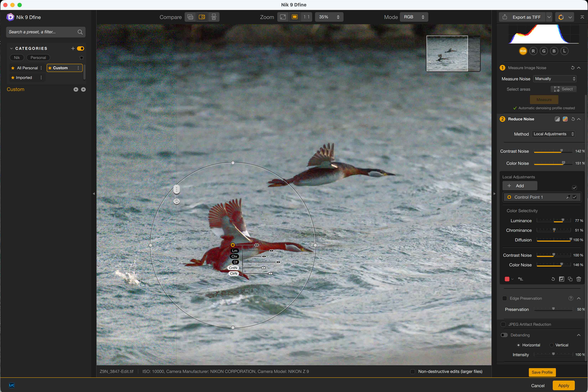Viewport: 588px width, 392px height.
Task: Select the L histogram channel
Action: pyautogui.click(x=564, y=51)
